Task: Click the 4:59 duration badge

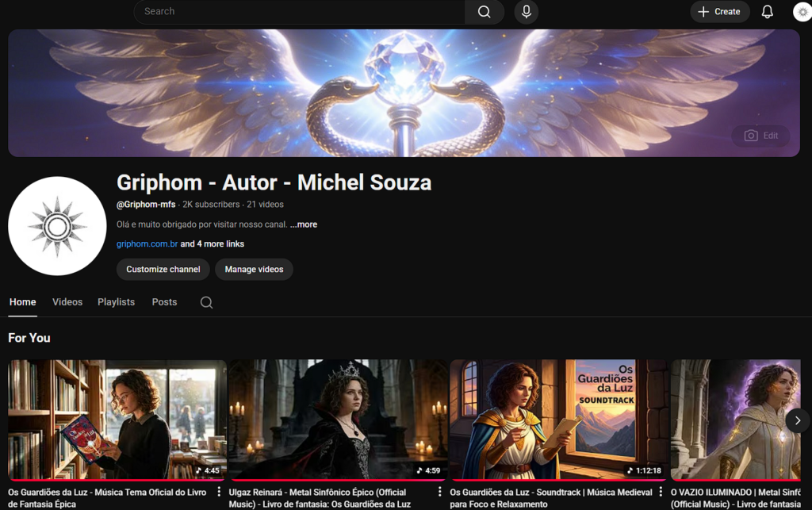Action: click(x=429, y=470)
